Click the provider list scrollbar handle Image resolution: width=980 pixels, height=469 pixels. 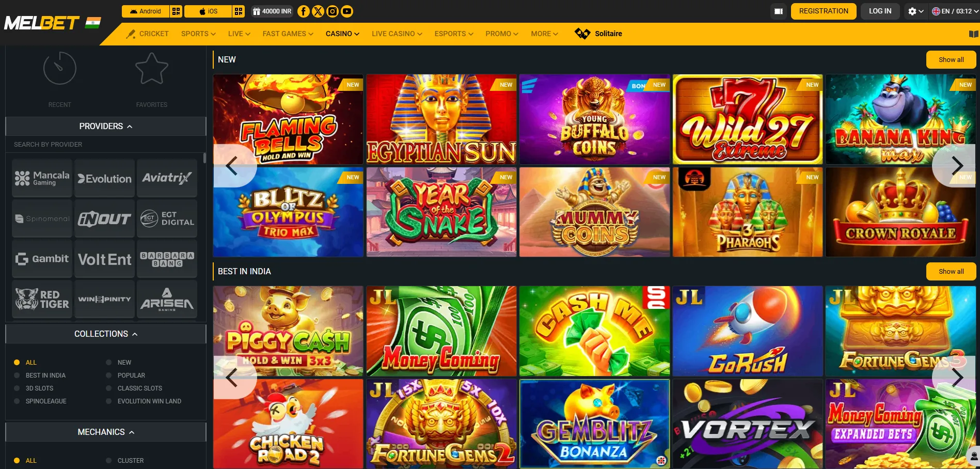click(205, 158)
